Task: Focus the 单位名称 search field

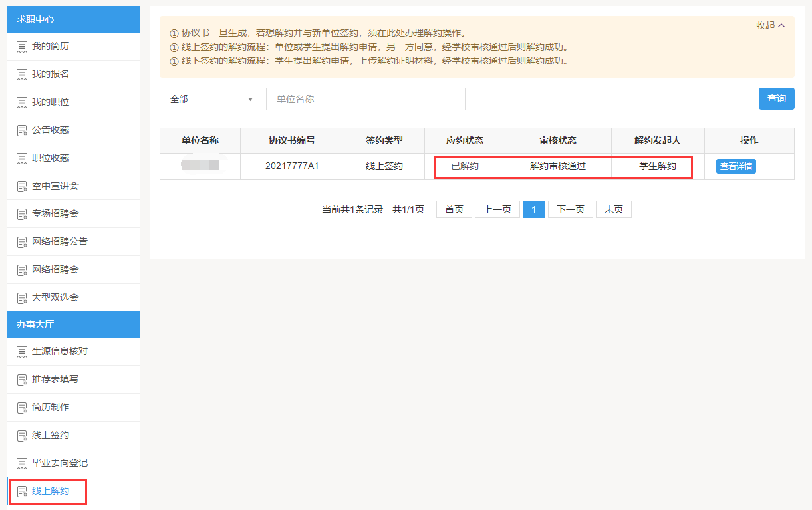Action: click(x=366, y=99)
